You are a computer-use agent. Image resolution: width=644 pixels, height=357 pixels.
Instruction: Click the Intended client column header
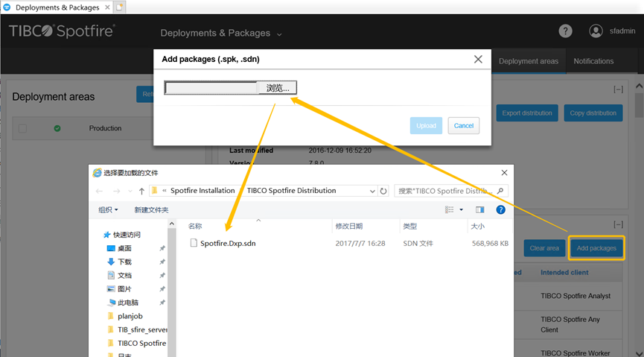point(564,272)
